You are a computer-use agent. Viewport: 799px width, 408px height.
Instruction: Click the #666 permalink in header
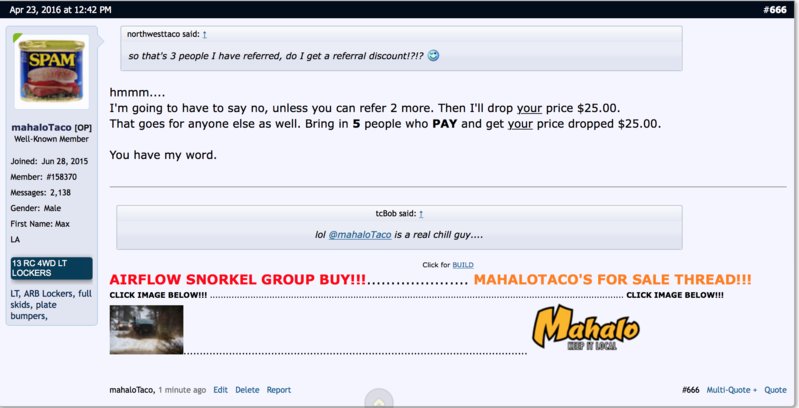tap(775, 10)
